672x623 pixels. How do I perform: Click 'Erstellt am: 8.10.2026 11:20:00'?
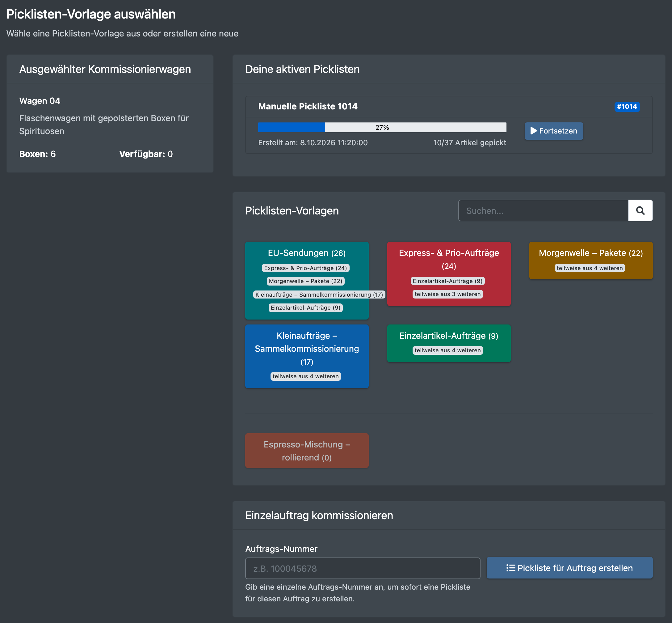[313, 142]
